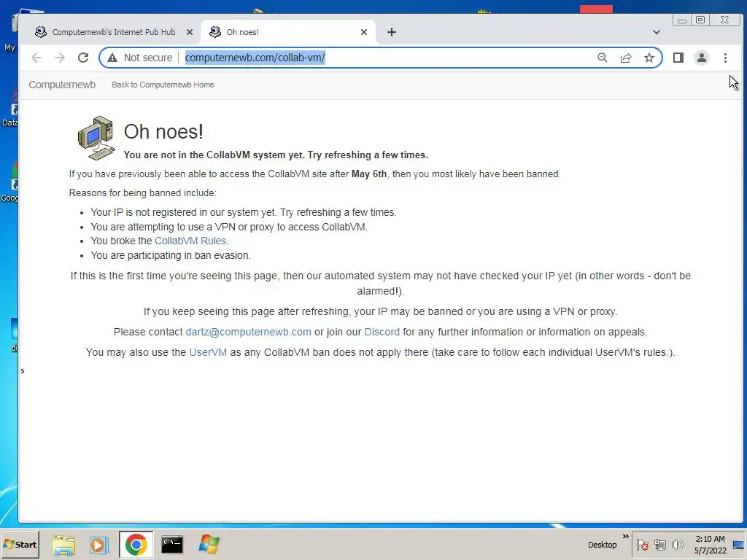Click the Windows flag taskbar icon
The image size is (747, 560).
pos(209,544)
